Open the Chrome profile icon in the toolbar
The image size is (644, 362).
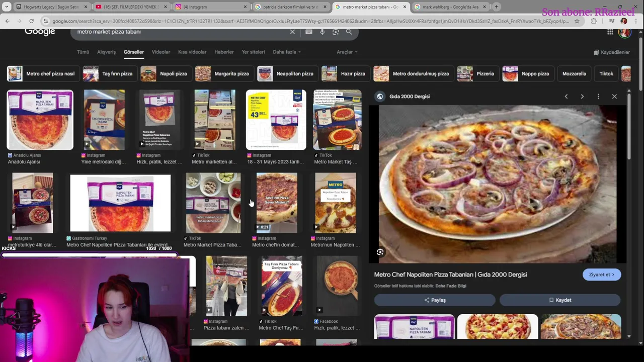click(624, 21)
